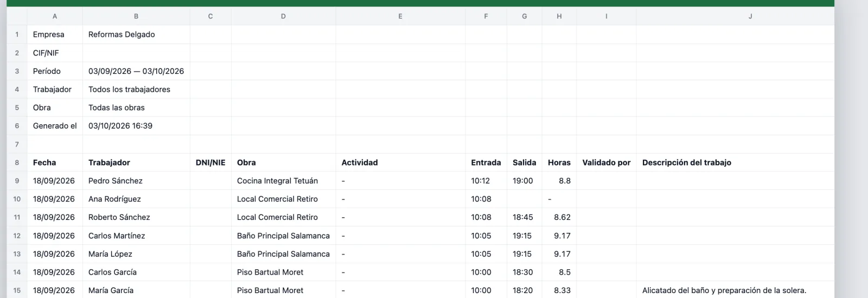The image size is (868, 298).
Task: Click the '8.8' hours cell
Action: [x=559, y=181]
